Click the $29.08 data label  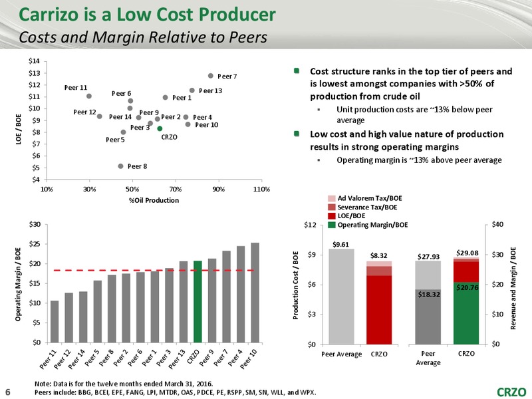[x=467, y=253]
